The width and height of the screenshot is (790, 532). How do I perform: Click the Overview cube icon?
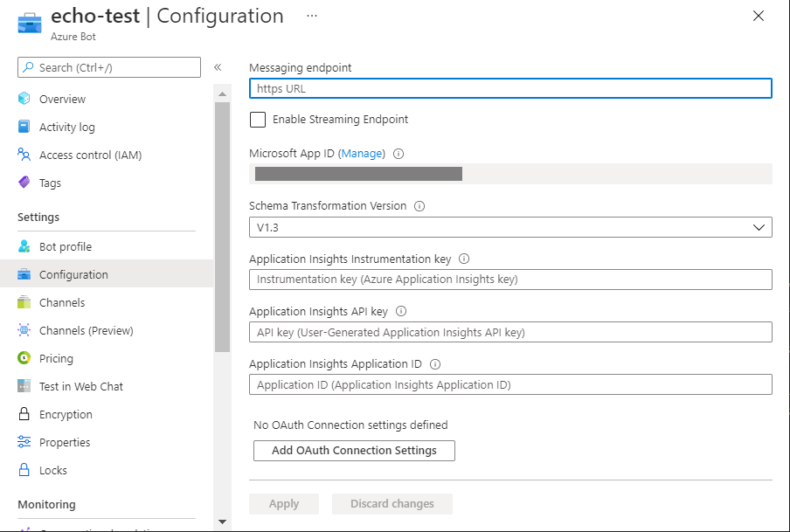pyautogui.click(x=24, y=99)
